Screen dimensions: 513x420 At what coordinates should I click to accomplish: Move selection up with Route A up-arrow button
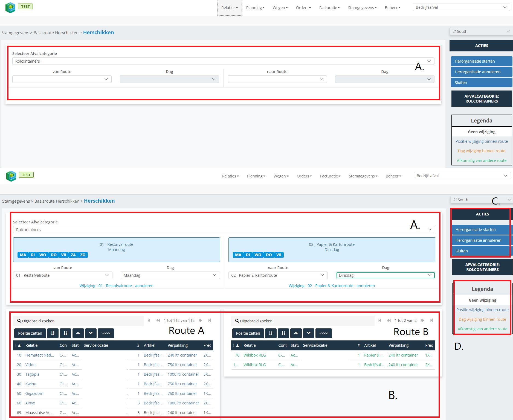(x=78, y=333)
